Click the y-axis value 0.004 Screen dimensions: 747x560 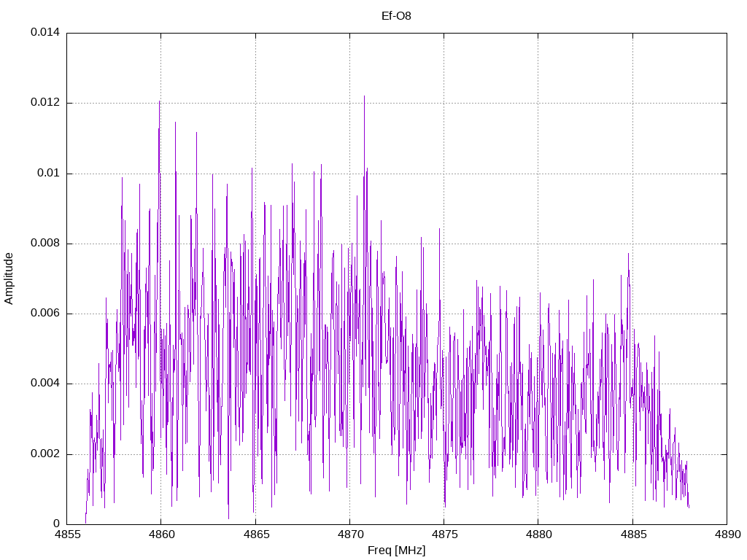click(45, 384)
